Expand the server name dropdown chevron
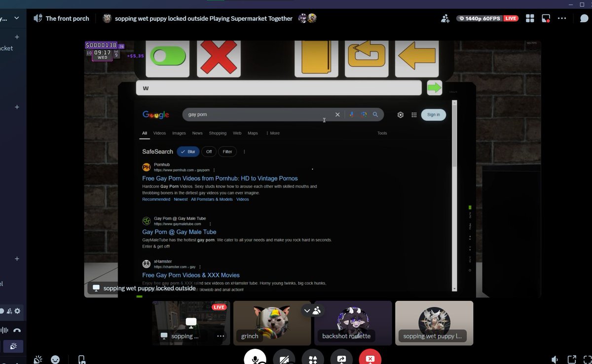Image resolution: width=592 pixels, height=364 pixels. [17, 18]
